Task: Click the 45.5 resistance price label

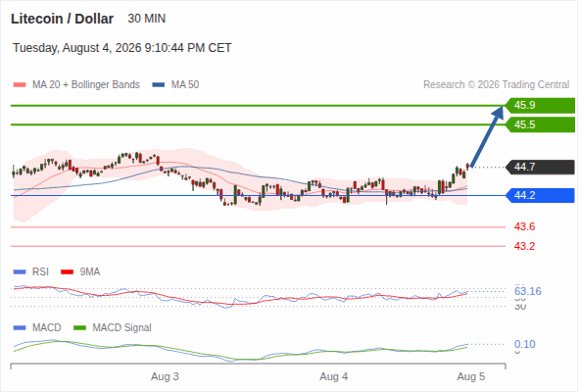Action: (540, 124)
